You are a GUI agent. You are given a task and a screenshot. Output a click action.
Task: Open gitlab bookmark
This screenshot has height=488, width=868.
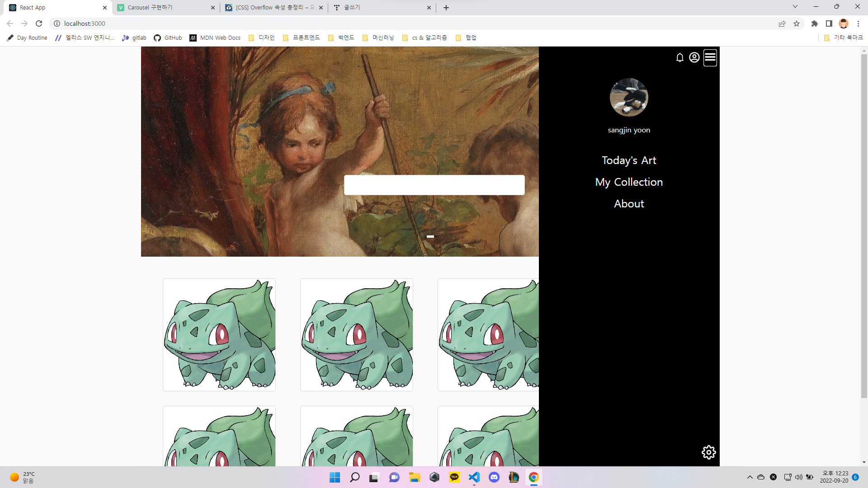(x=134, y=38)
